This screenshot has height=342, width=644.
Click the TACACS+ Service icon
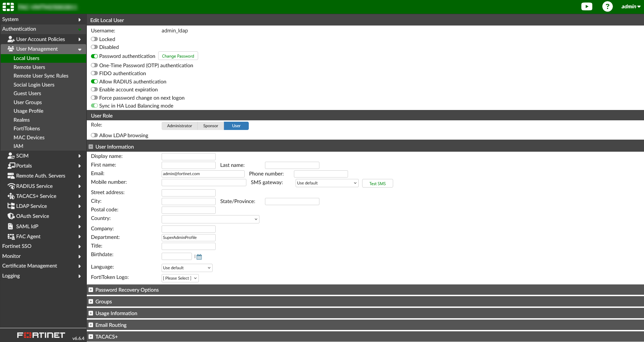(11, 196)
